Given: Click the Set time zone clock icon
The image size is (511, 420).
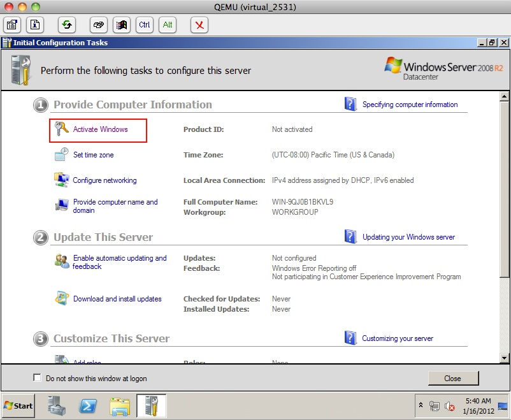Looking at the screenshot, I should (61, 154).
